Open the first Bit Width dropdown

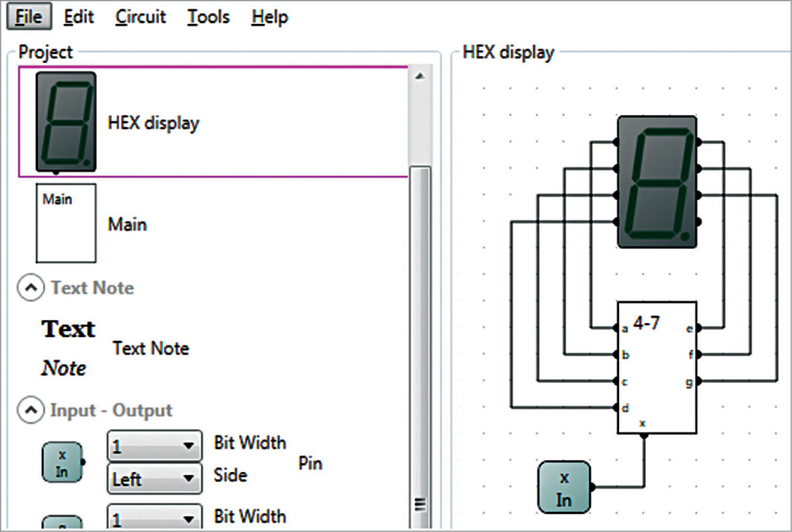click(154, 445)
